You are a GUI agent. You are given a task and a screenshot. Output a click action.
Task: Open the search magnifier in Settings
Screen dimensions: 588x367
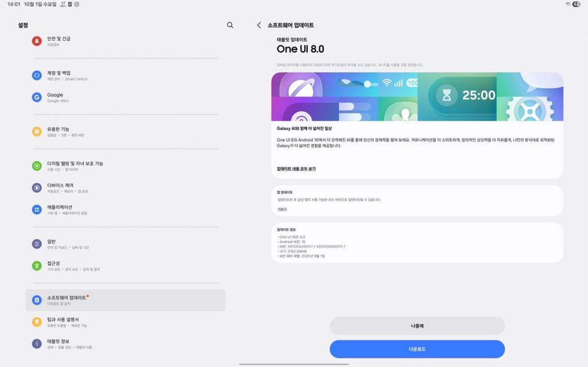[x=230, y=25]
